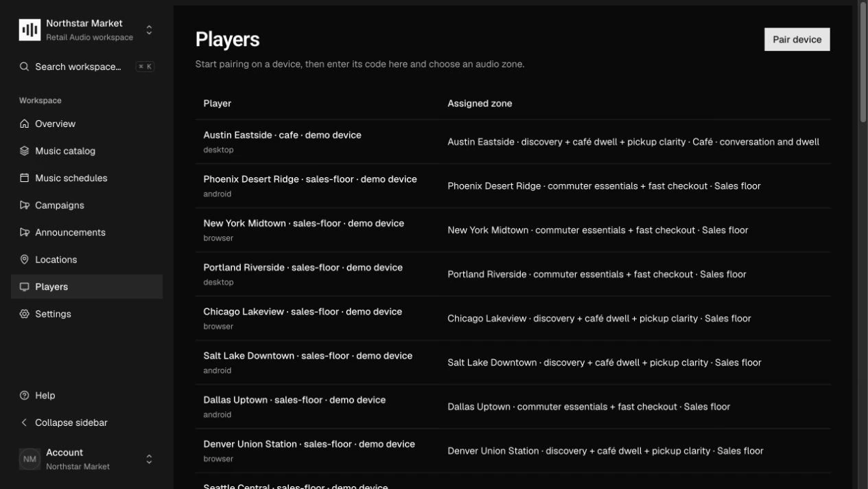Select New York Midtown demo device
Screen dimensions: 868x489
pyautogui.click(x=303, y=223)
